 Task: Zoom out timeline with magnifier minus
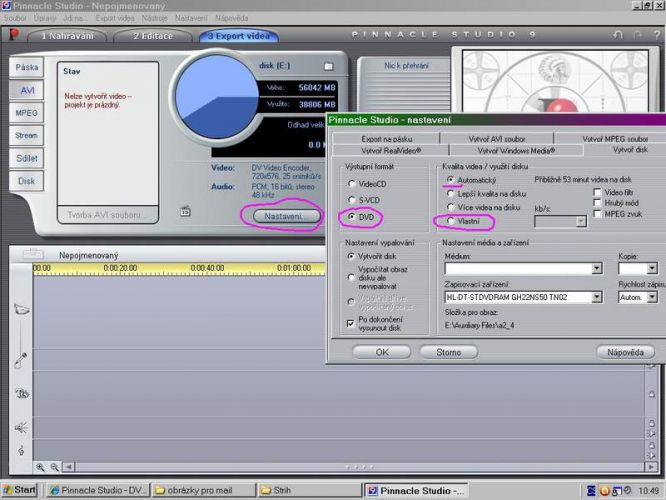pyautogui.click(x=55, y=467)
